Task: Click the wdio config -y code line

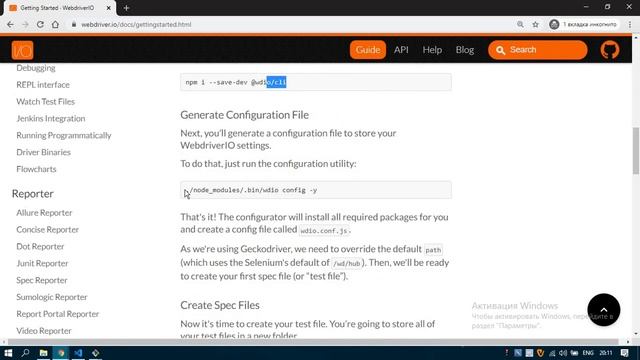Action: (316, 190)
